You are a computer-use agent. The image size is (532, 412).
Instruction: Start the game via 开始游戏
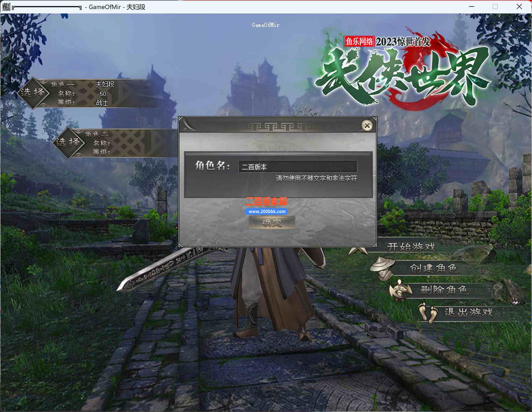[x=411, y=247]
